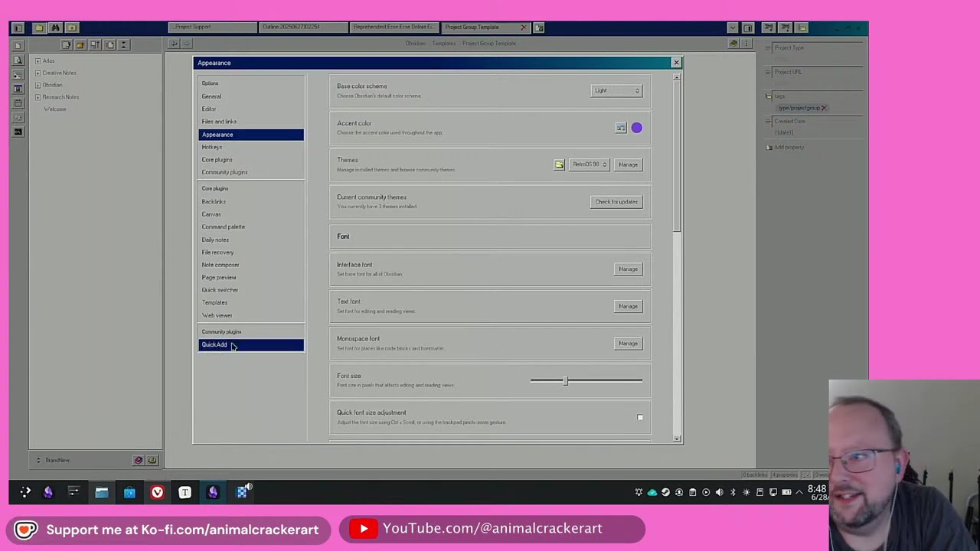This screenshot has height=551, width=980.
Task: Open the Base color scheme Light dropdown
Action: point(616,90)
